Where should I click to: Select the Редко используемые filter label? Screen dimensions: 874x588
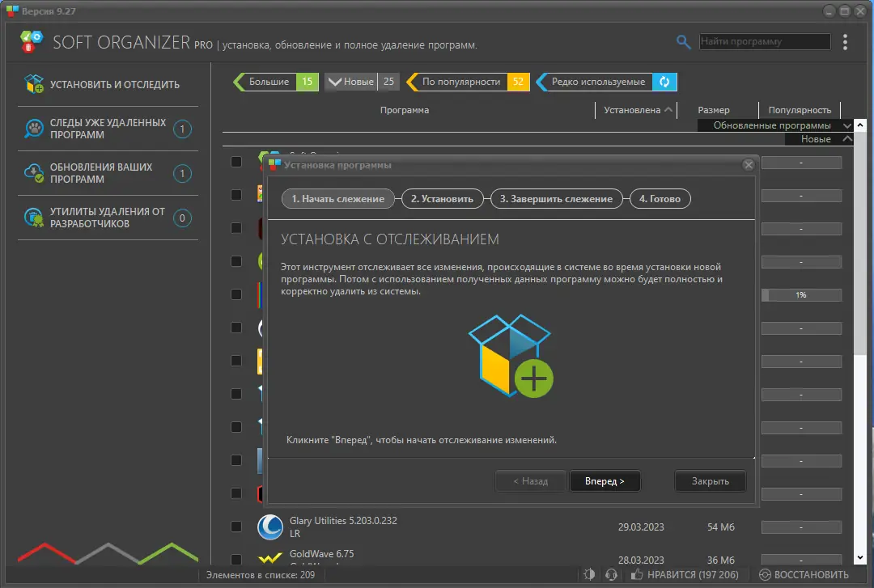pyautogui.click(x=598, y=82)
